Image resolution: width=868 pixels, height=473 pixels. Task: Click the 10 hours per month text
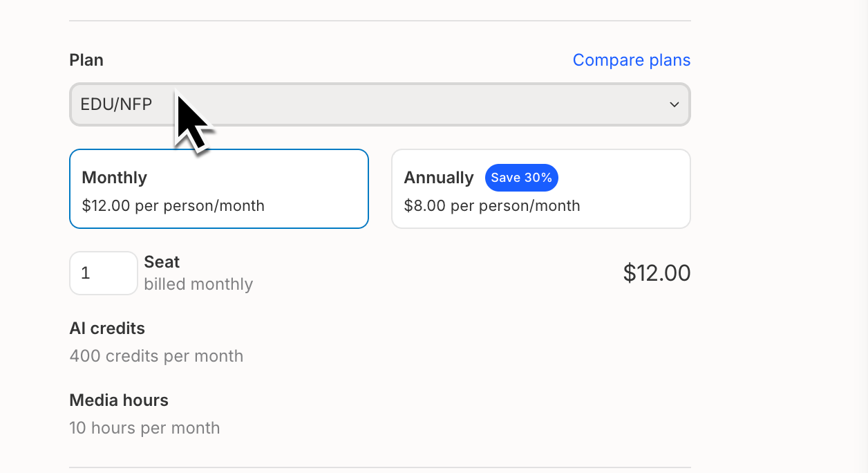click(x=144, y=427)
